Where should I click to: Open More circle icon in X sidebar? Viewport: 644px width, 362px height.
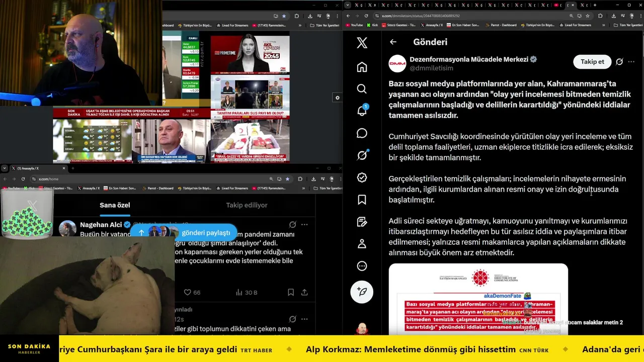(362, 266)
